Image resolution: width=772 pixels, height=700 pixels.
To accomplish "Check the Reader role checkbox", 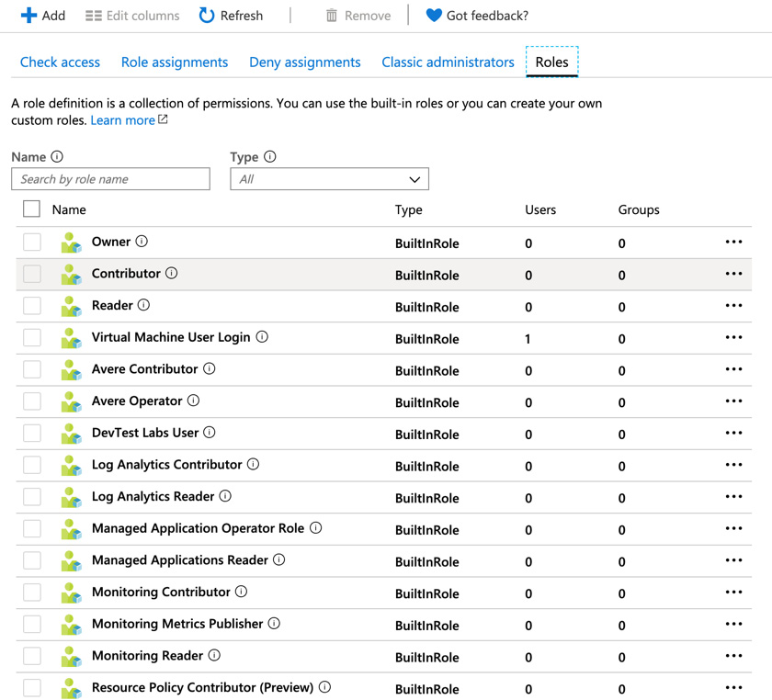I will coord(32,306).
